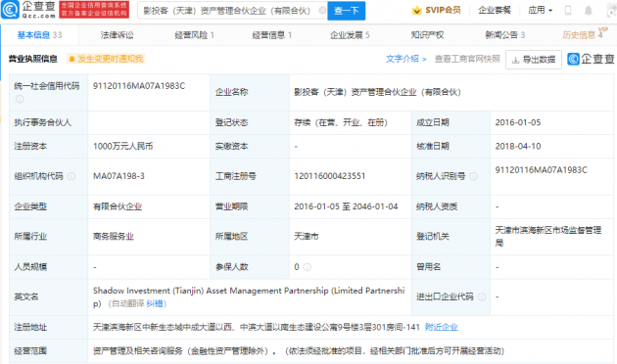Click 核准日期 value 2018-04-10
Viewport: 617px width, 364px height.
click(518, 146)
